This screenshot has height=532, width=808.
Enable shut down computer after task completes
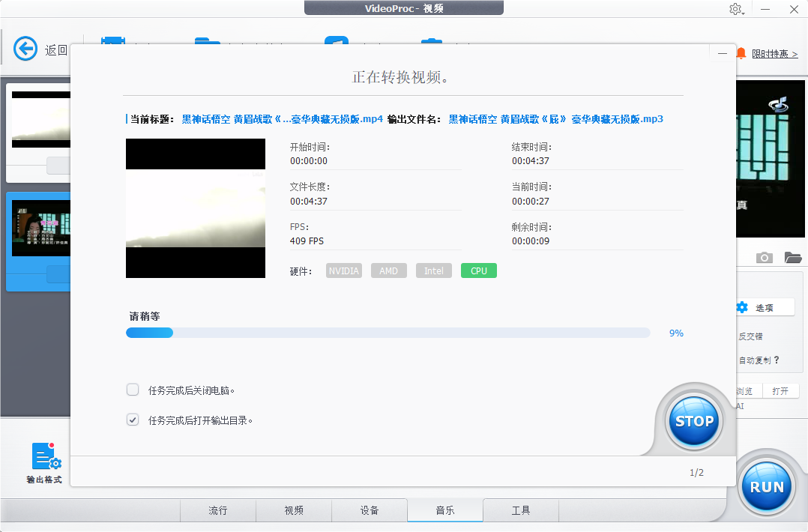[133, 390]
